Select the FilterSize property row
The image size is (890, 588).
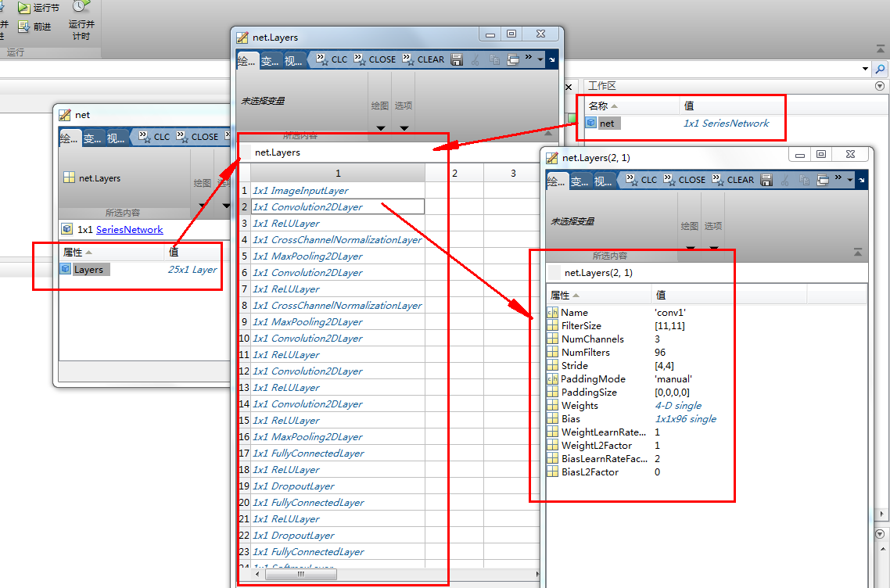tap(706, 326)
